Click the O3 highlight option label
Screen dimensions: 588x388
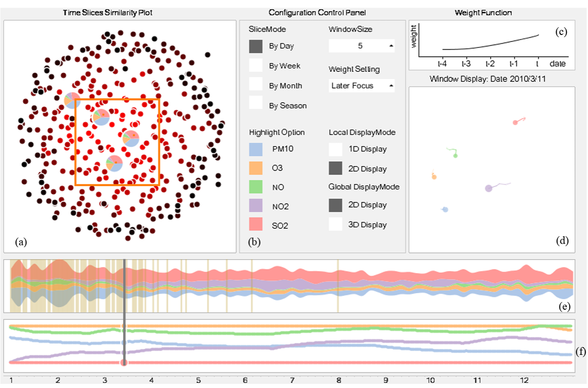pos(277,168)
